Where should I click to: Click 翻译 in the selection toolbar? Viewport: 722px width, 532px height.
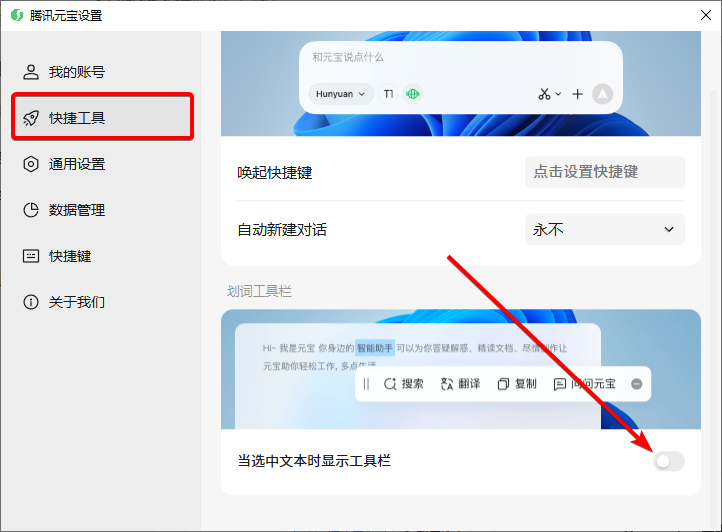pyautogui.click(x=460, y=384)
